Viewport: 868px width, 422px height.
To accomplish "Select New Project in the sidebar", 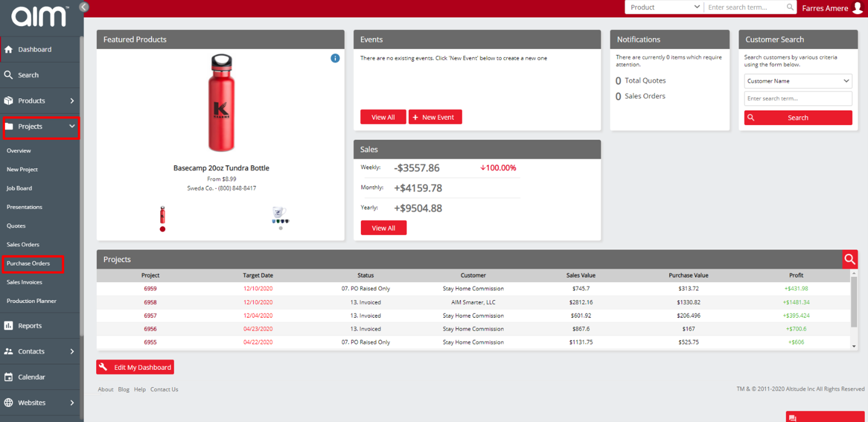I will click(x=22, y=169).
